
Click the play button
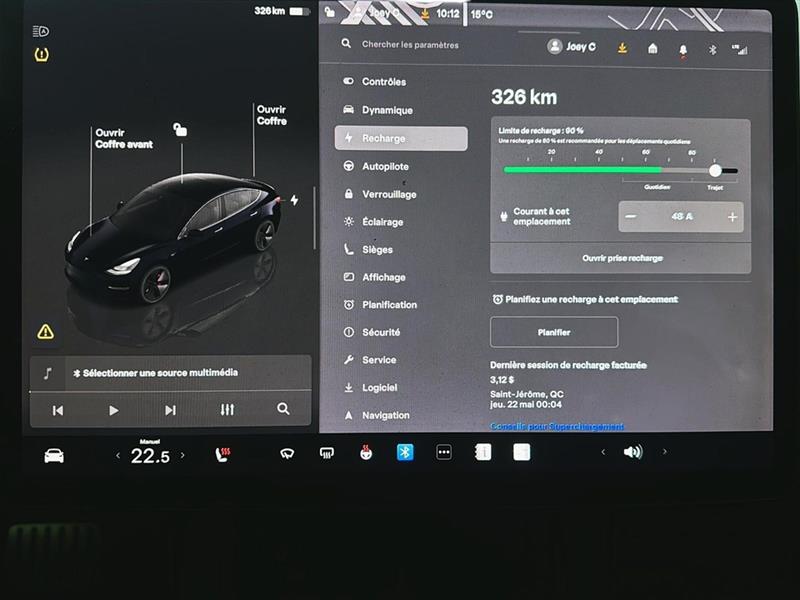coord(114,410)
